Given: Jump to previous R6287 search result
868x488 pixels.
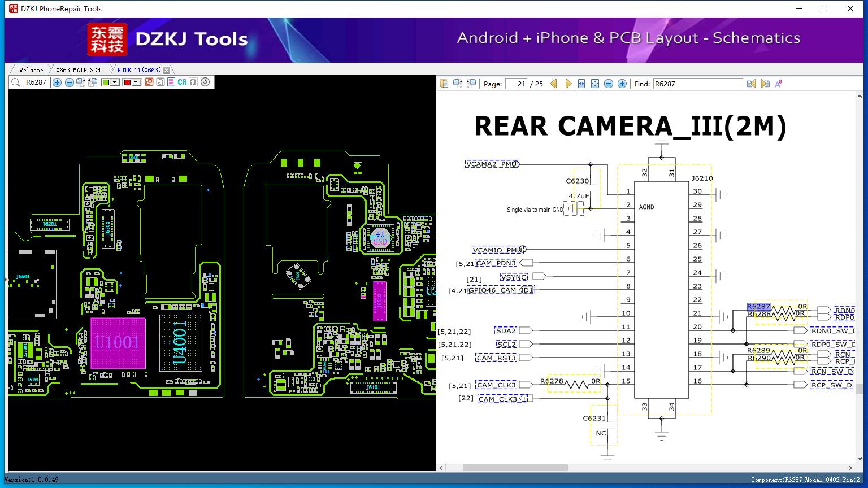Looking at the screenshot, I should tap(750, 84).
